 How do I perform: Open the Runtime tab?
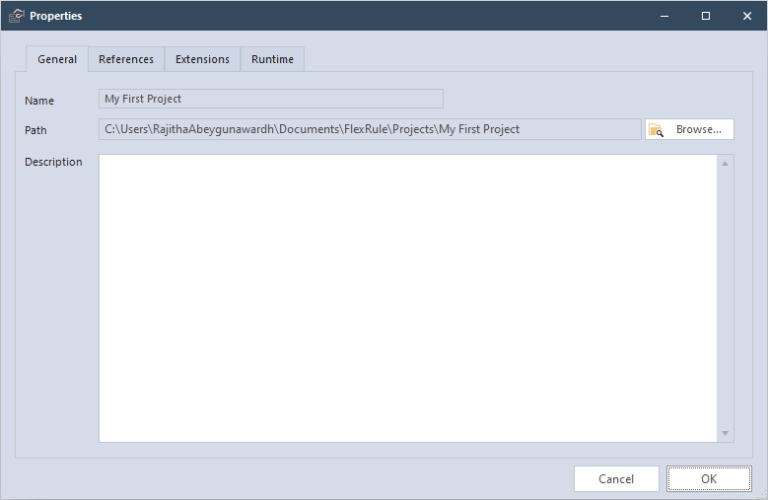coord(272,59)
